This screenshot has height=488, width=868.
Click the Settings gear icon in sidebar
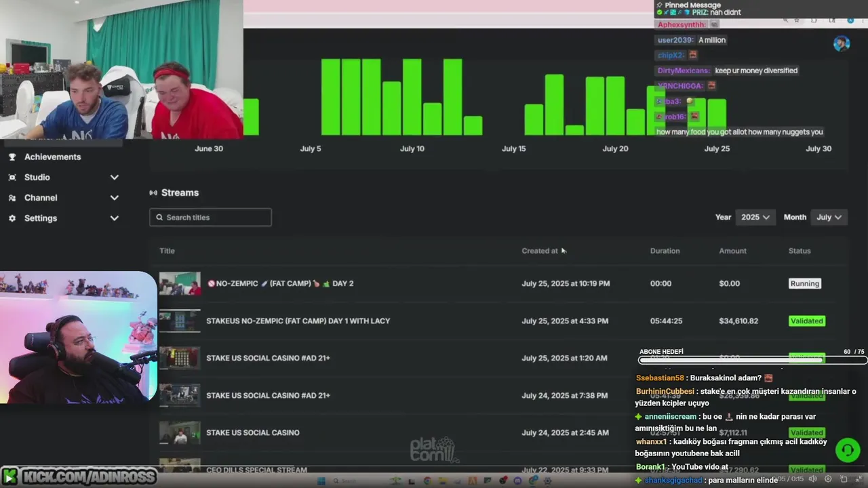(x=12, y=218)
